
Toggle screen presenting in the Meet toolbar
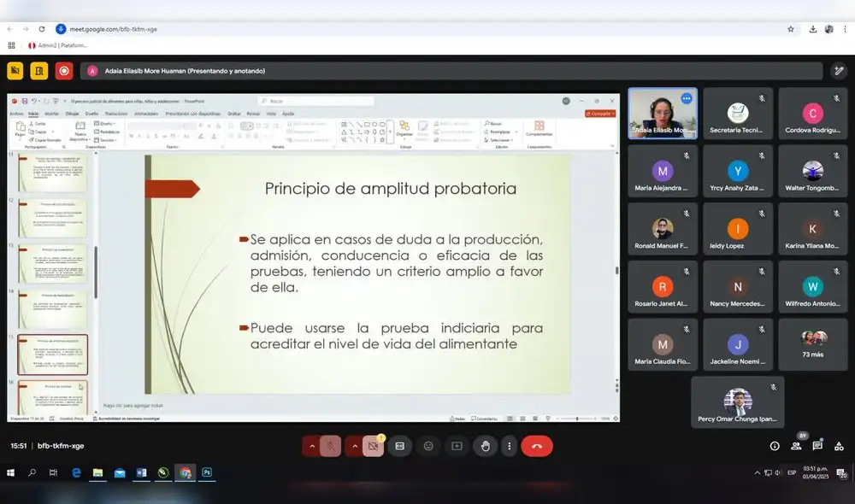457,446
